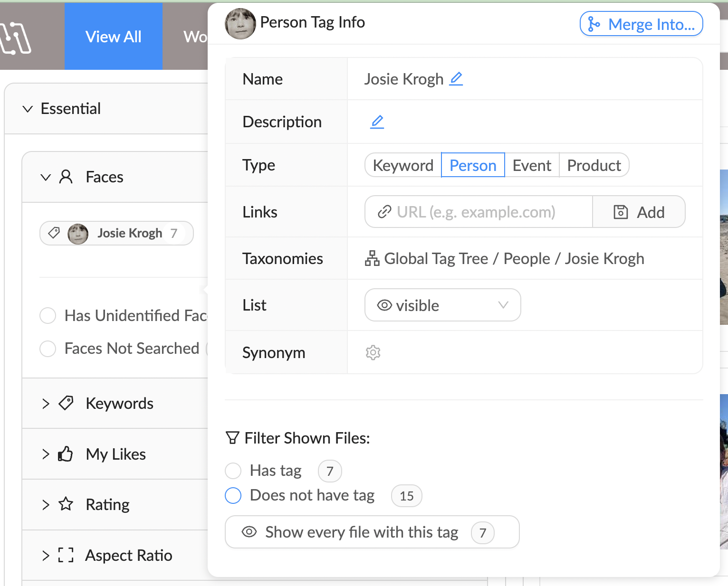Click the tag icon in Josie Krogh chip
728x586 pixels.
pos(54,233)
